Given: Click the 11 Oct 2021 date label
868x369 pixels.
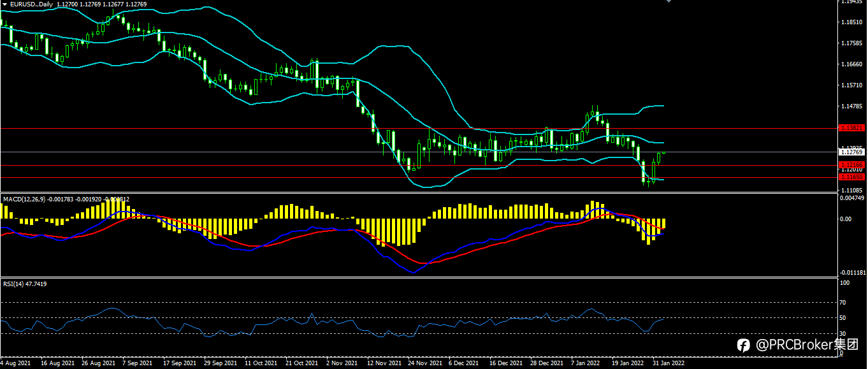Looking at the screenshot, I should click(262, 363).
